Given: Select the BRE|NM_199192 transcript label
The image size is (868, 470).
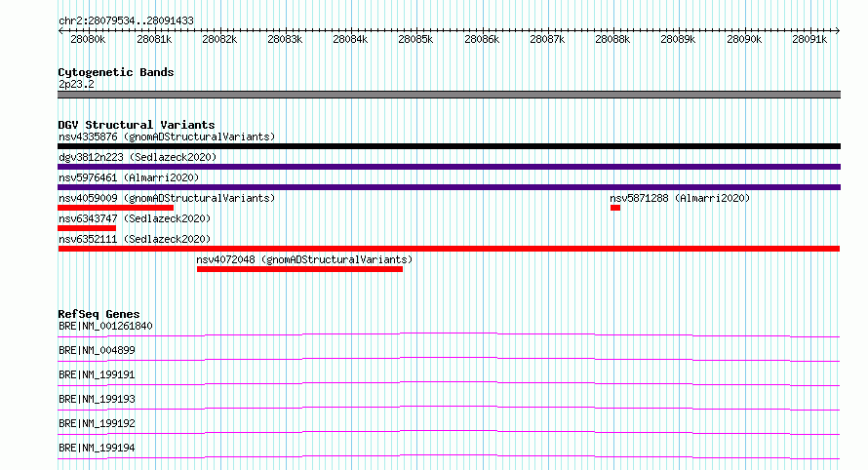Looking at the screenshot, I should point(97,423).
